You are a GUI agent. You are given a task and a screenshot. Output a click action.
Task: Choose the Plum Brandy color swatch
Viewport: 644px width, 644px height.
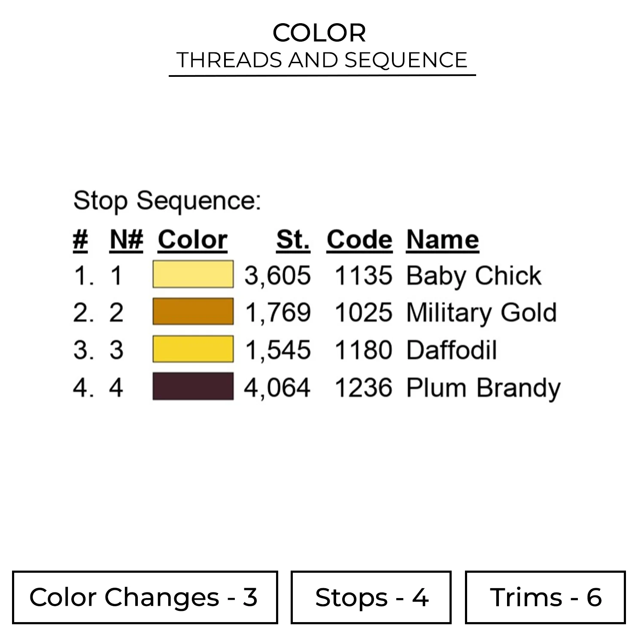193,386
